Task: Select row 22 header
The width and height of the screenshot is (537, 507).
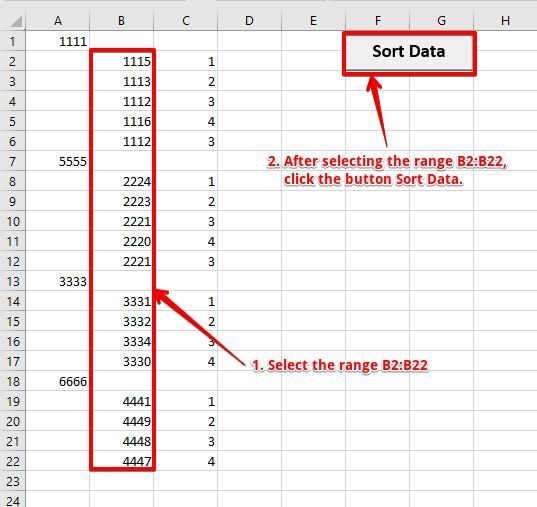Action: (13, 461)
